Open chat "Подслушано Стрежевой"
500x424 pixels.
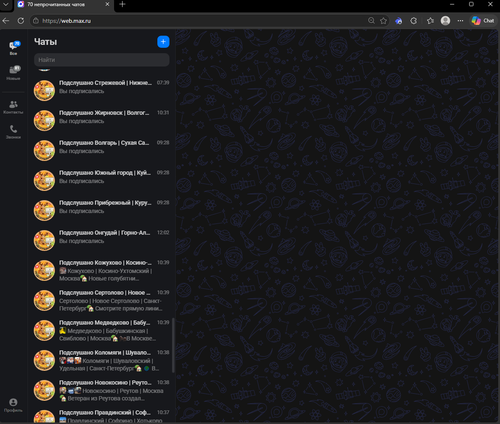coord(102,90)
